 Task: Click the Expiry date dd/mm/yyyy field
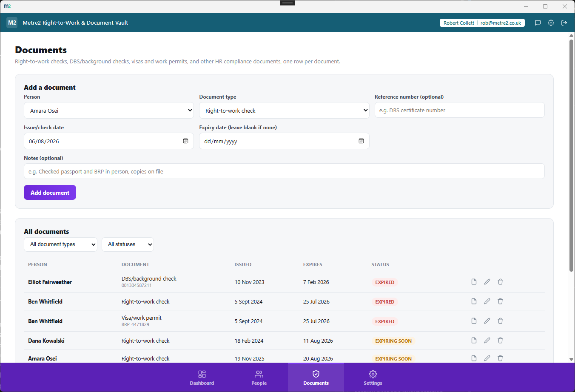284,141
